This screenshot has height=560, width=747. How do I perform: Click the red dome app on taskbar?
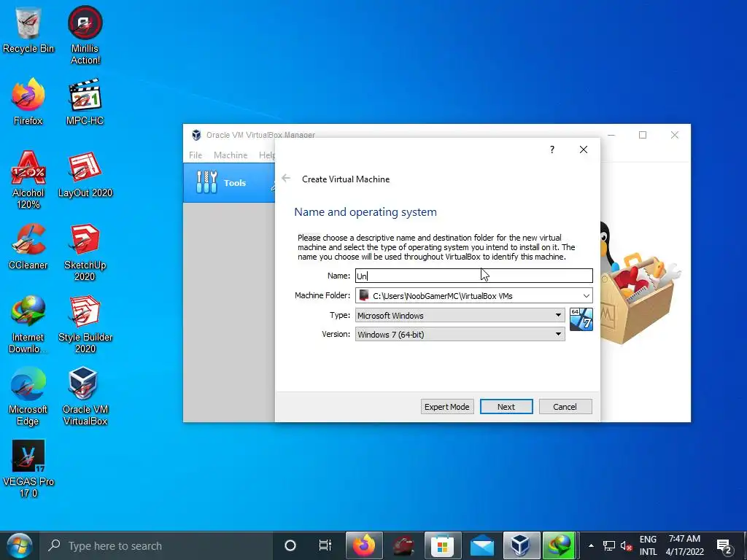(403, 545)
